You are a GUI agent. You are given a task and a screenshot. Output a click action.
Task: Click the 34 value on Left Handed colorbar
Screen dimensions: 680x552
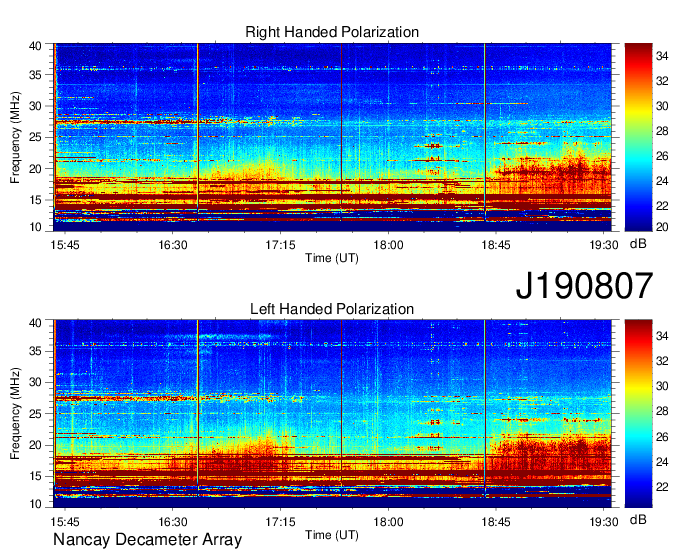(x=662, y=336)
